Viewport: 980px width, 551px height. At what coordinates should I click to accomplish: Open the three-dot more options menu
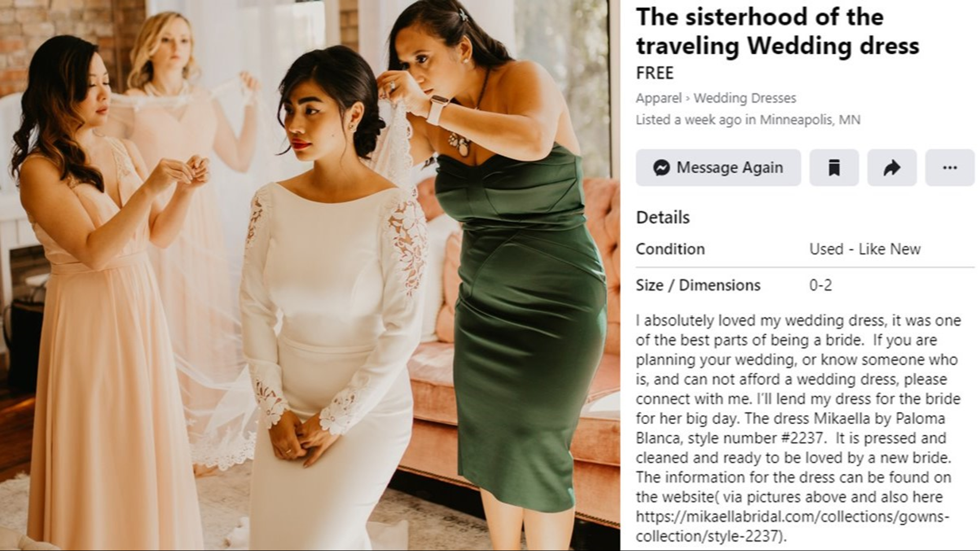tap(950, 167)
